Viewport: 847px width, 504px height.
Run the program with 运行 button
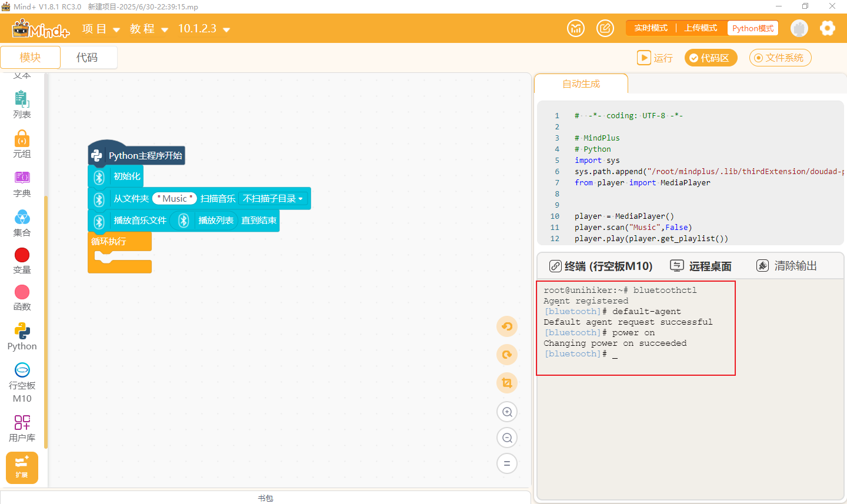pos(655,58)
